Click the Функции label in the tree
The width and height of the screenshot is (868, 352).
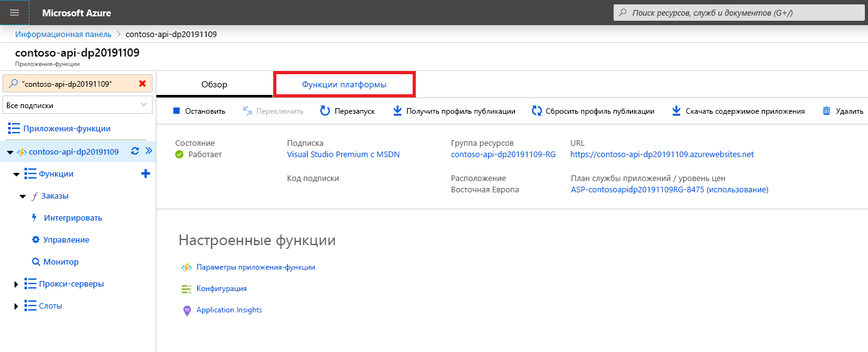tap(56, 173)
